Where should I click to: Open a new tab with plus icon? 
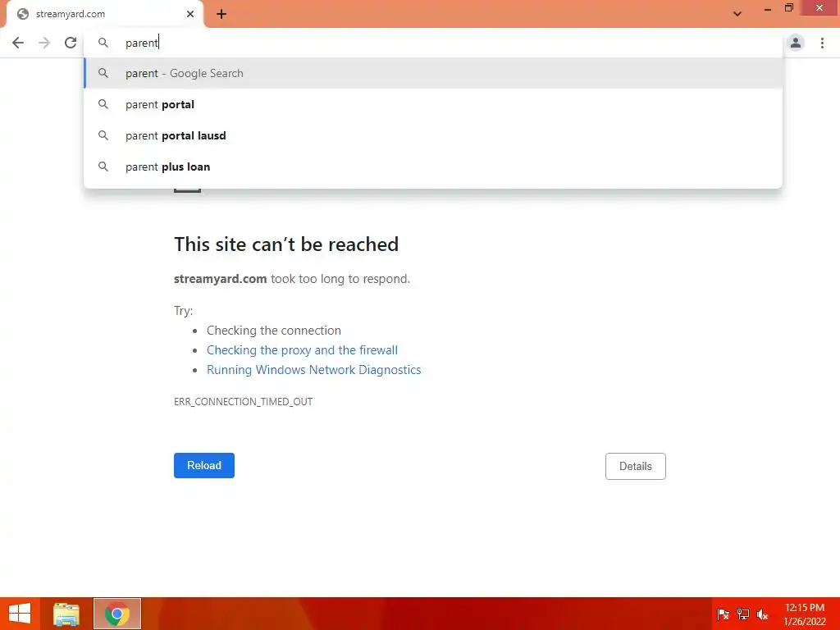[x=221, y=14]
